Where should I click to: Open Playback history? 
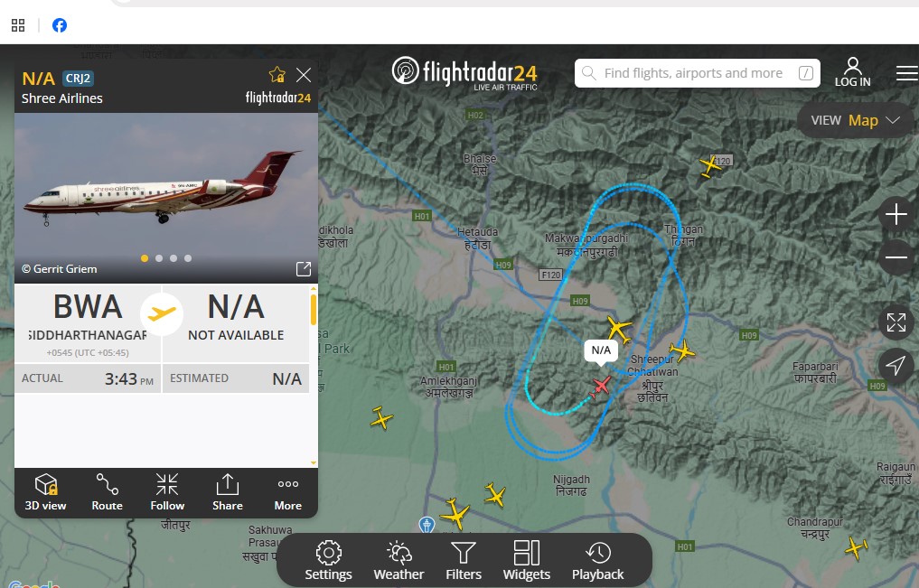598,561
